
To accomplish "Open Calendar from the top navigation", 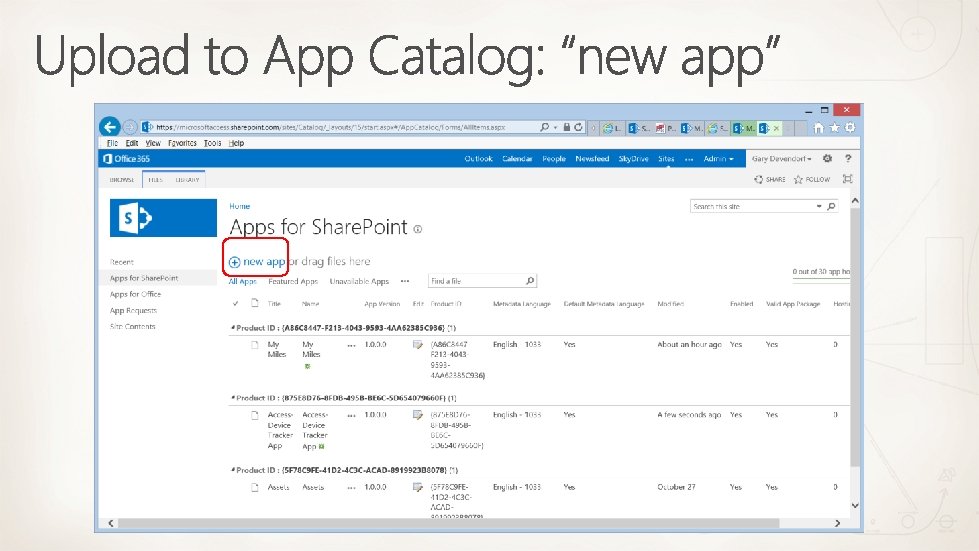I will tap(517, 159).
